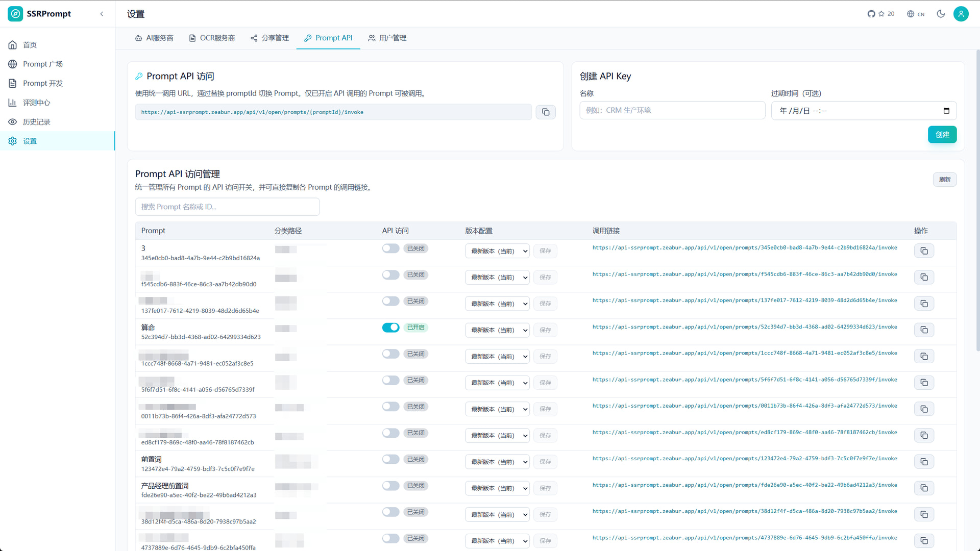Open the user avatar menu
The height and width of the screenshot is (551, 980).
[961, 14]
